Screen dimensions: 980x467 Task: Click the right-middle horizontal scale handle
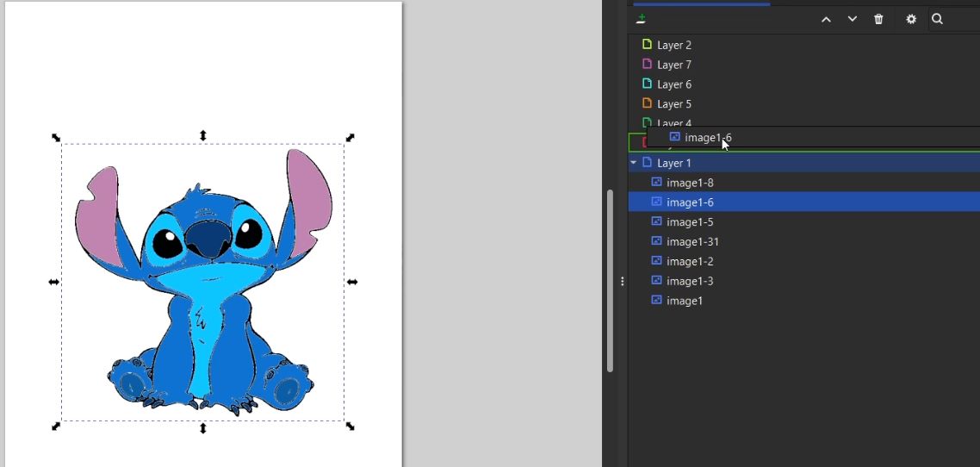(352, 282)
